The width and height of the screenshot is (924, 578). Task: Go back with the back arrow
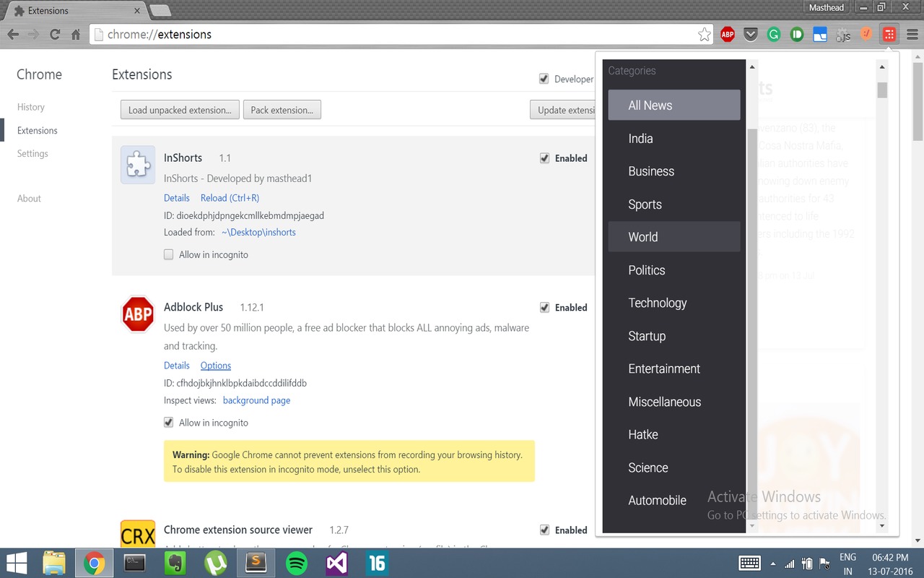coord(13,34)
